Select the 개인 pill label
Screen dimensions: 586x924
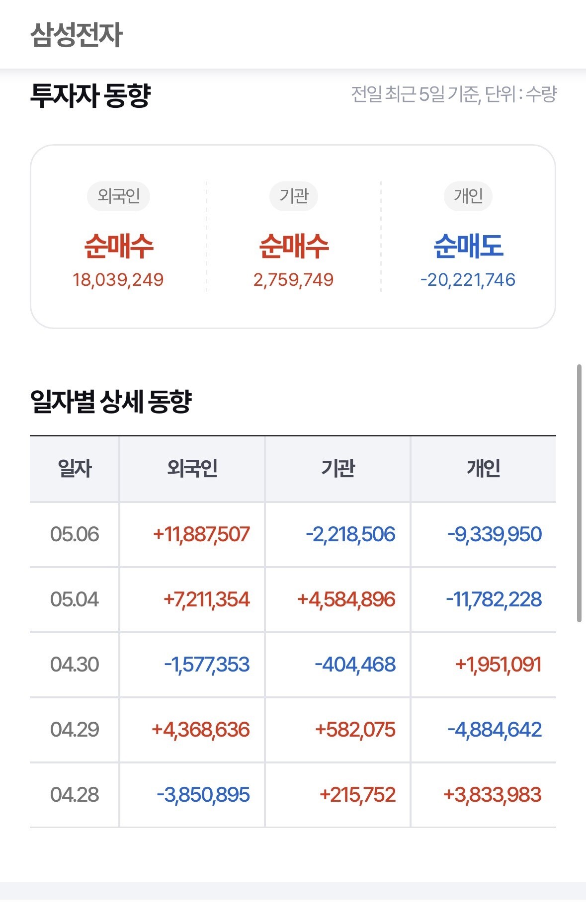pyautogui.click(x=468, y=196)
